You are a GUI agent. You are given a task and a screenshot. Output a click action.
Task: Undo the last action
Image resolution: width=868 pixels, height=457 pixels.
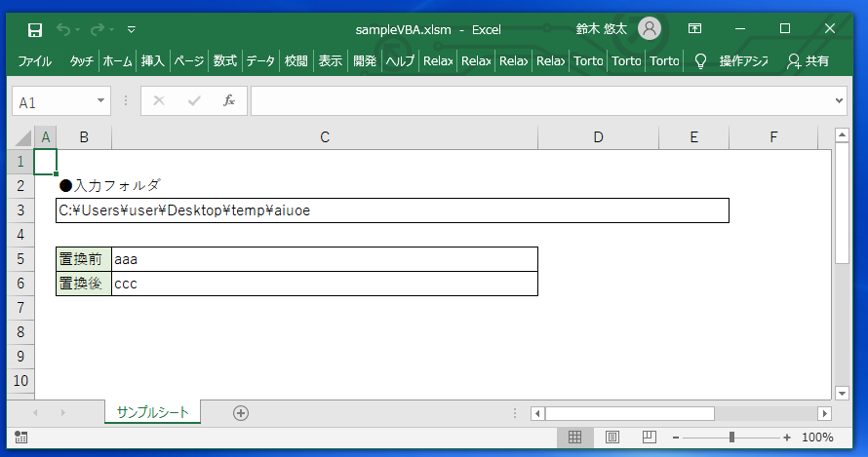63,30
